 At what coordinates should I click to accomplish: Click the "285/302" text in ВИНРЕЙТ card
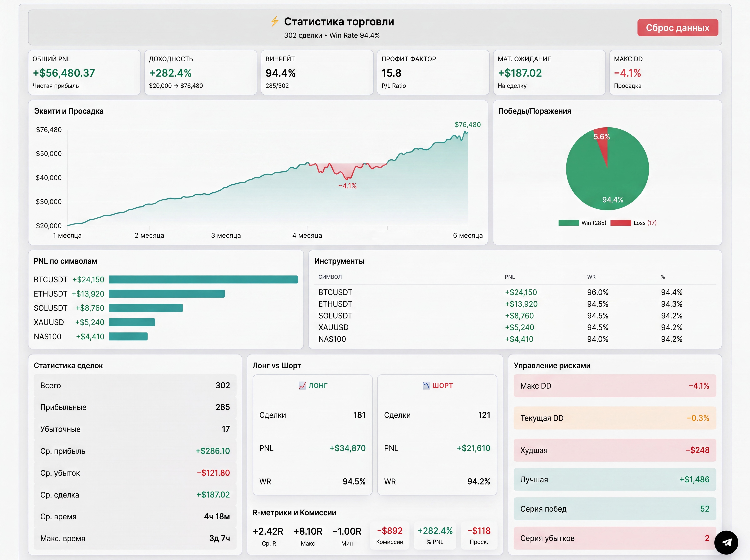[277, 86]
